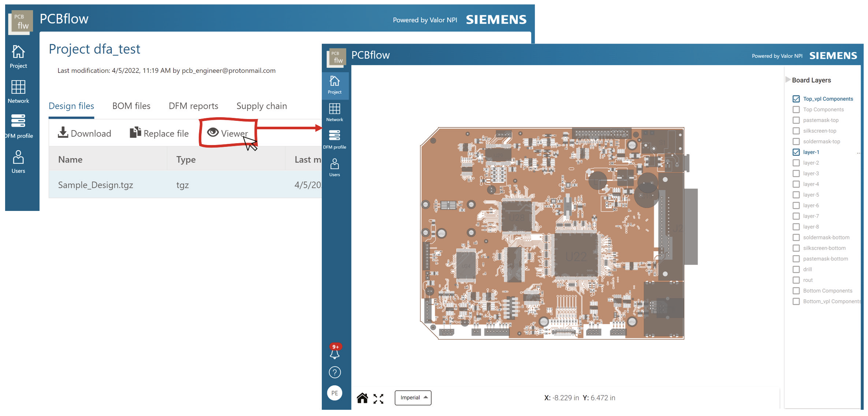Click the notification bell icon
The height and width of the screenshot is (416, 868).
pyautogui.click(x=335, y=353)
